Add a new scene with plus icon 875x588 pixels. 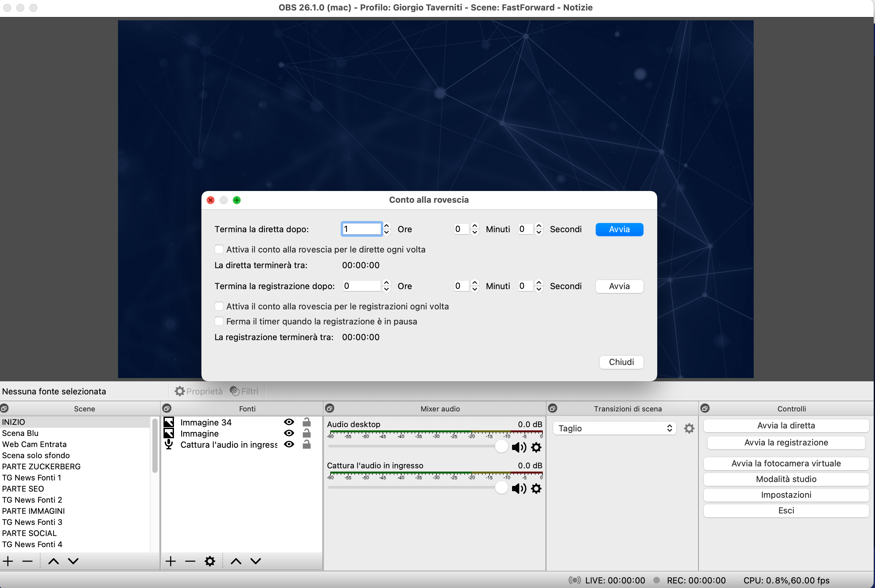coord(8,562)
